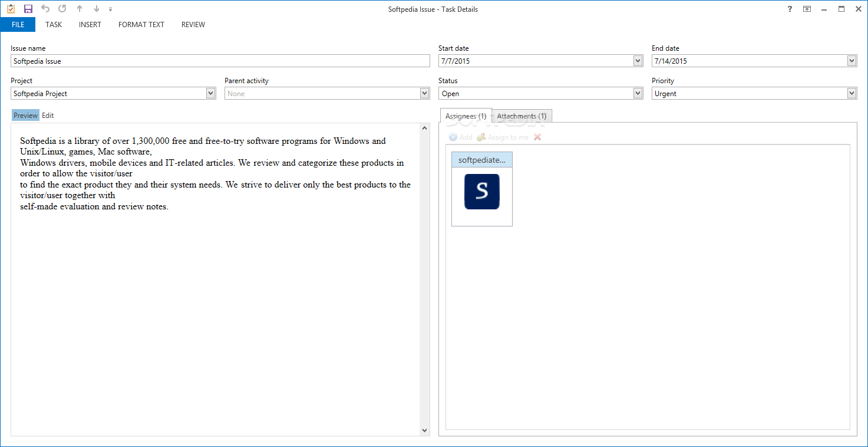The width and height of the screenshot is (868, 447).
Task: Minimize the Task Details window
Action: tap(824, 9)
